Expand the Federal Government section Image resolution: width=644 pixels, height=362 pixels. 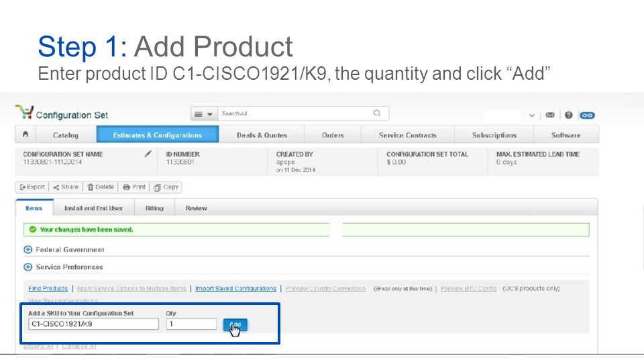click(x=28, y=249)
